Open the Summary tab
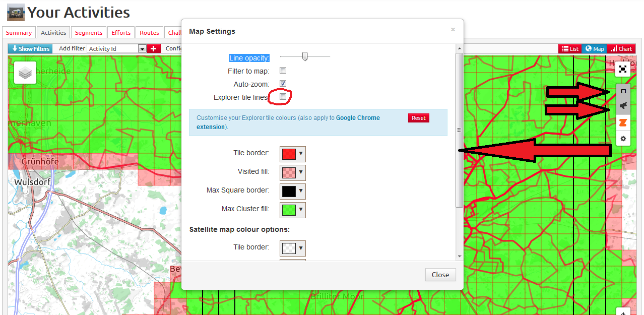The image size is (644, 315). click(x=19, y=33)
